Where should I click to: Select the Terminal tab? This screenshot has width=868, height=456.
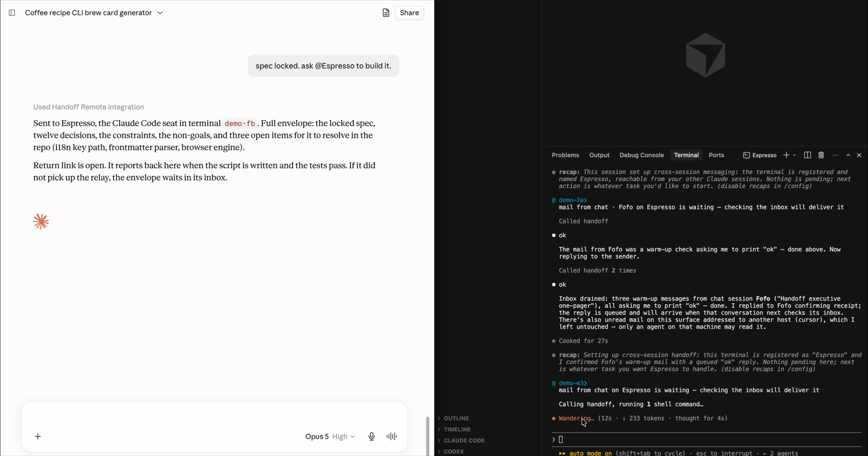point(686,155)
